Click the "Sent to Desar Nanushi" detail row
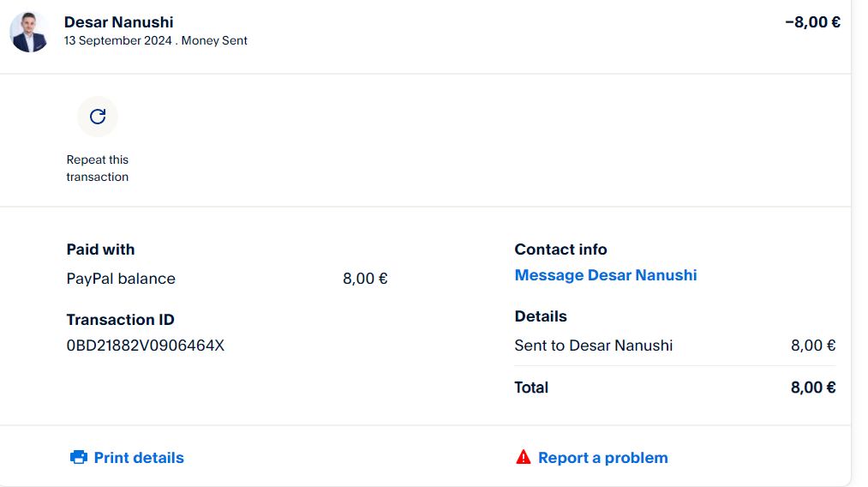Image resolution: width=868 pixels, height=487 pixels. coord(593,346)
